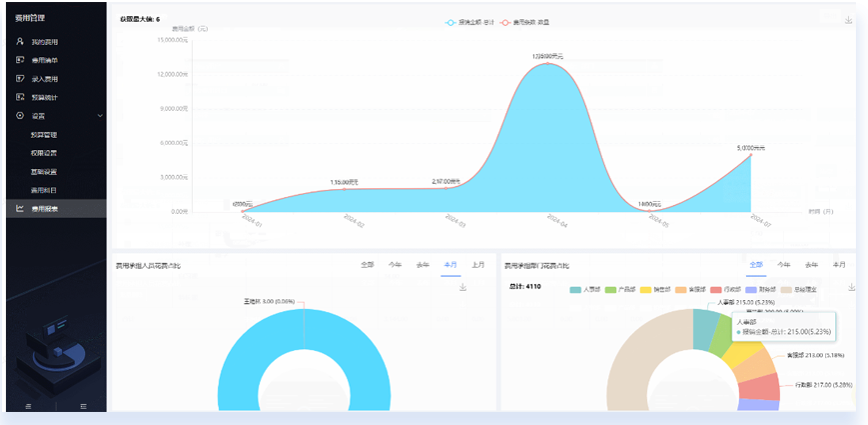Click the 我的费用 person icon in sidebar
The image size is (868, 425).
20,42
